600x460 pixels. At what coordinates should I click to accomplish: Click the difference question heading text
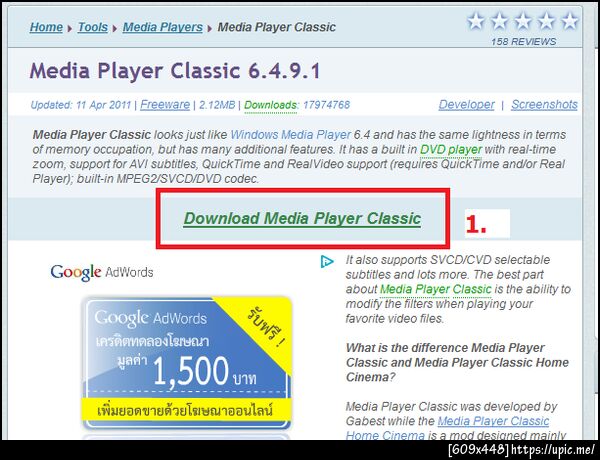click(x=457, y=362)
